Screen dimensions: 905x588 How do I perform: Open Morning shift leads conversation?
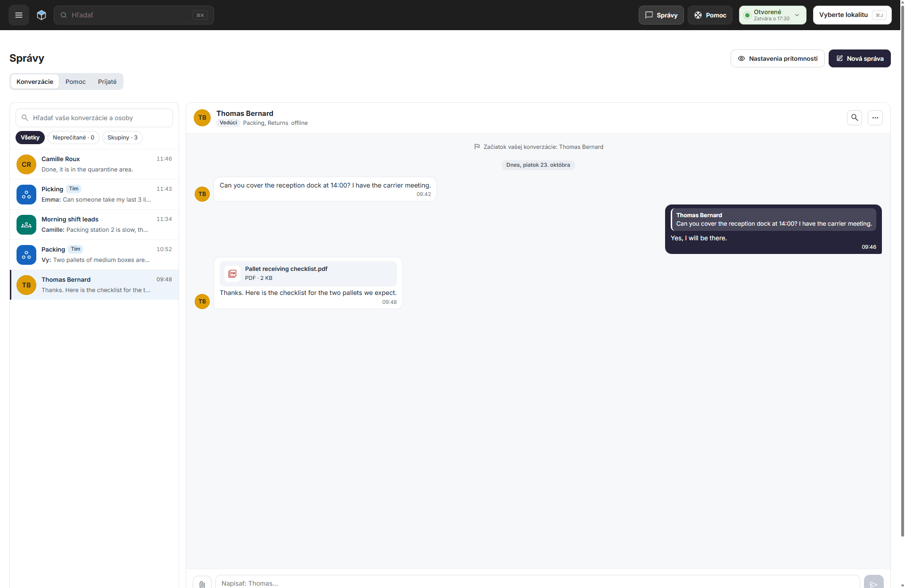(94, 225)
